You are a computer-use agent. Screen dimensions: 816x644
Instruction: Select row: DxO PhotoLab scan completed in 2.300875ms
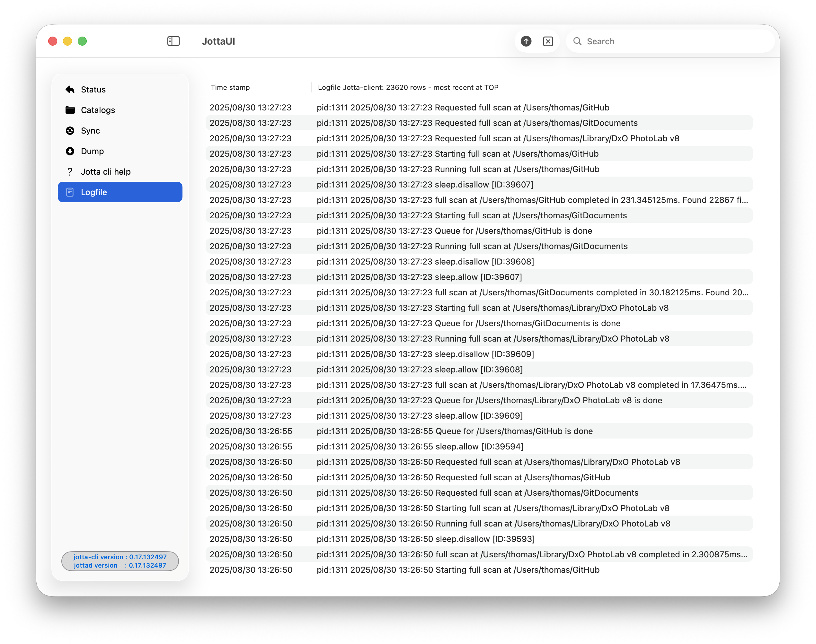coord(479,554)
